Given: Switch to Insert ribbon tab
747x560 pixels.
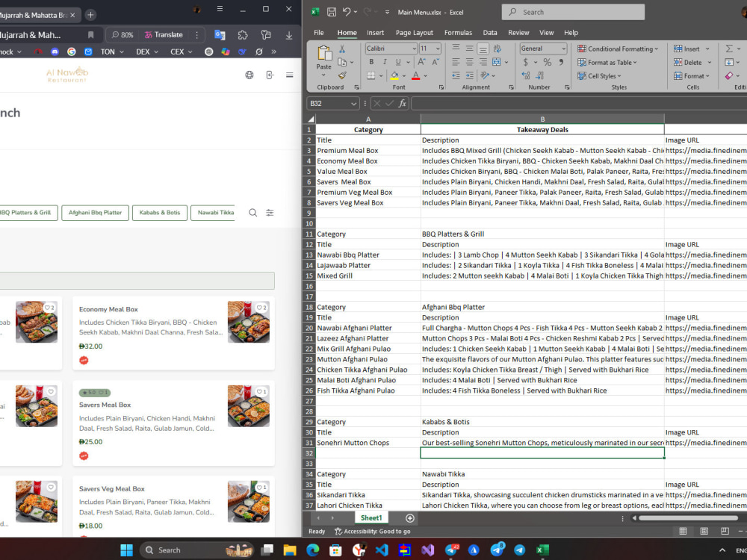Looking at the screenshot, I should pos(376,32).
